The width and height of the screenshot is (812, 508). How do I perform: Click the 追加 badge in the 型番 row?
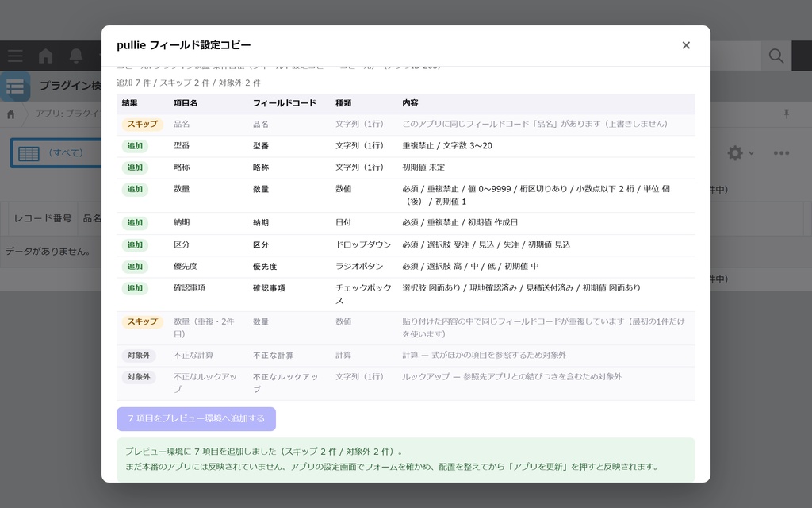click(x=135, y=146)
